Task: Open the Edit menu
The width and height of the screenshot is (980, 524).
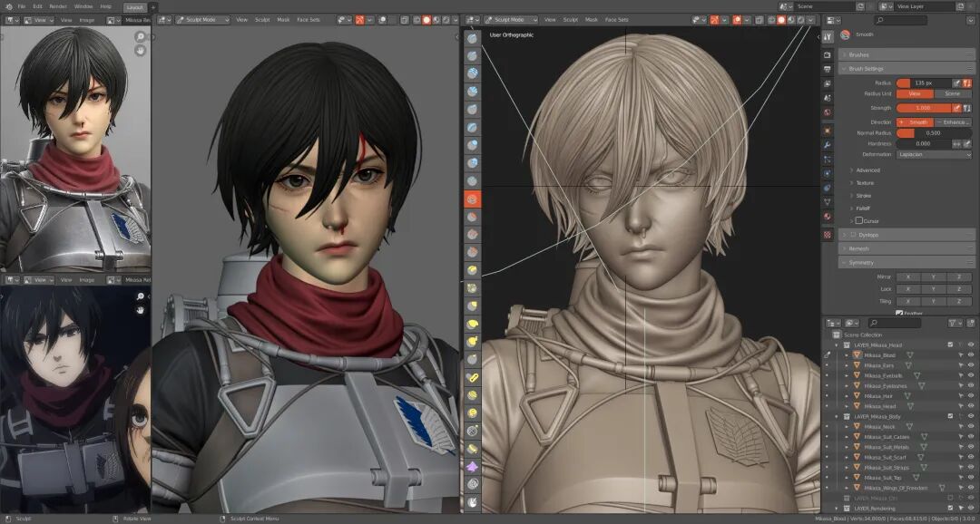Action: (x=37, y=6)
